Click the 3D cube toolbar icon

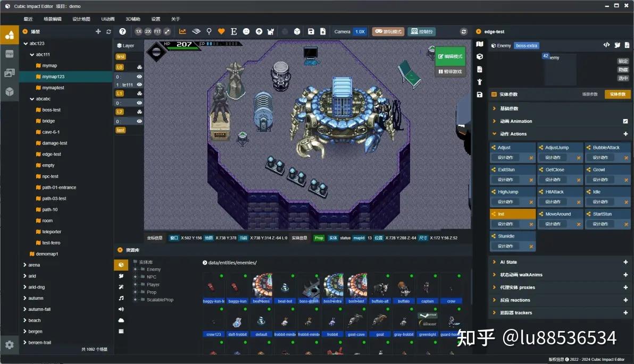pyautogui.click(x=297, y=31)
